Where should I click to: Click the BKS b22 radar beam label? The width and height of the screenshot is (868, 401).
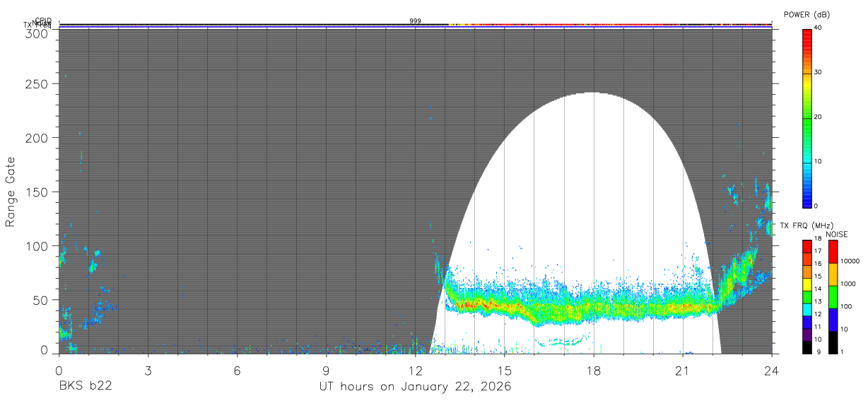[85, 387]
